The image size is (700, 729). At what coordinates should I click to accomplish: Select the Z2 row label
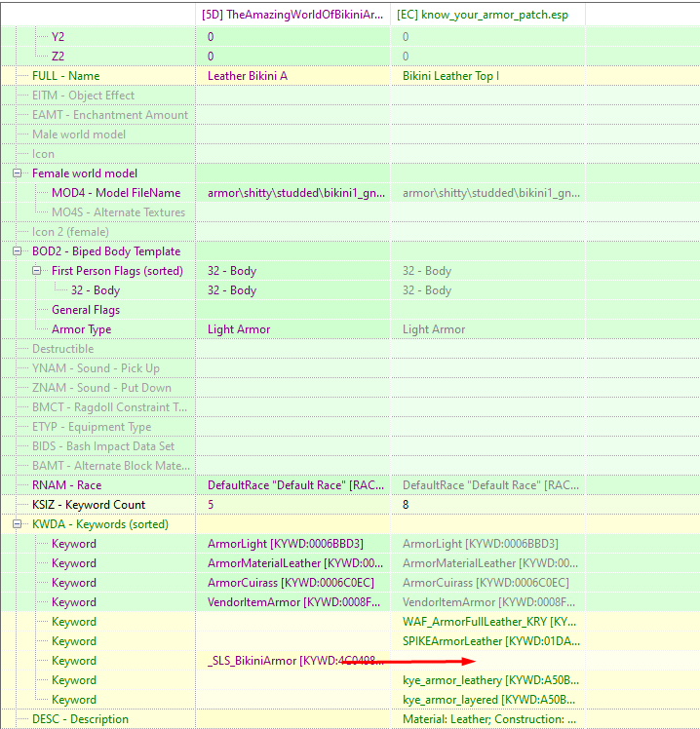(58, 57)
